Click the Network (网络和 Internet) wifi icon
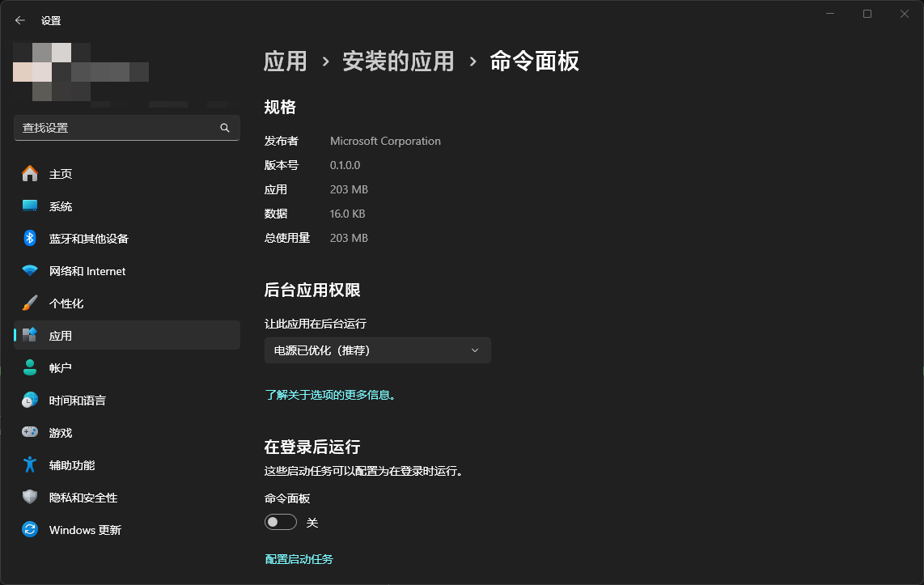 pos(30,271)
